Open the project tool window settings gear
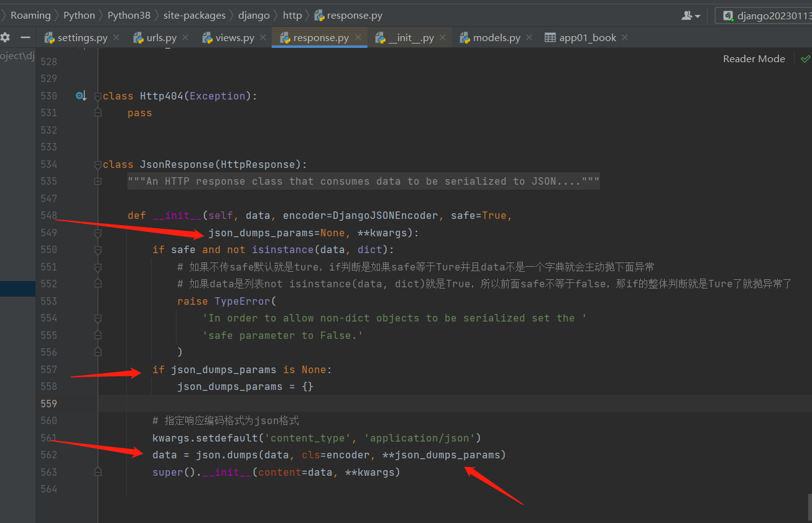 point(5,38)
